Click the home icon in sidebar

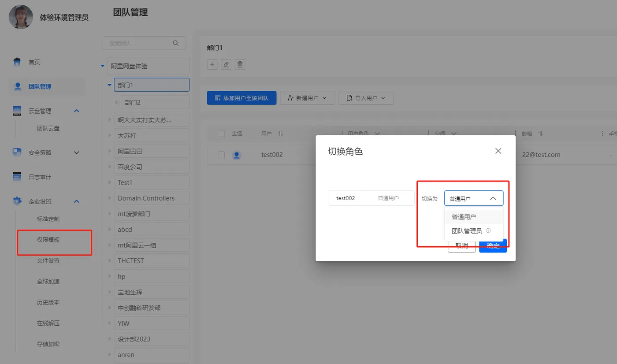(x=17, y=62)
